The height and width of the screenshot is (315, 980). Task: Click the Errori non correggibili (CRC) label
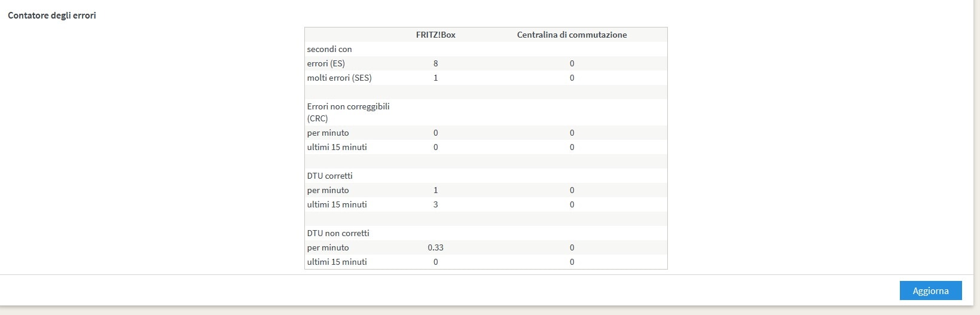[x=348, y=112]
